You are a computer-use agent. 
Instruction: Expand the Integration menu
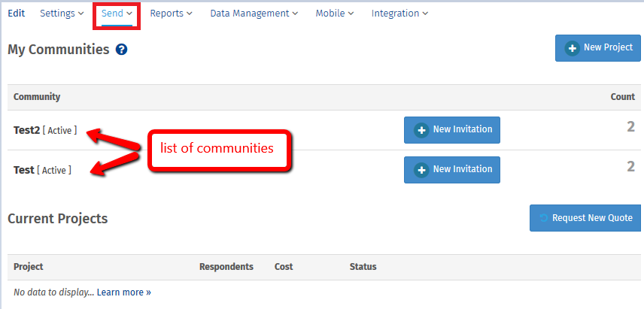tap(399, 14)
